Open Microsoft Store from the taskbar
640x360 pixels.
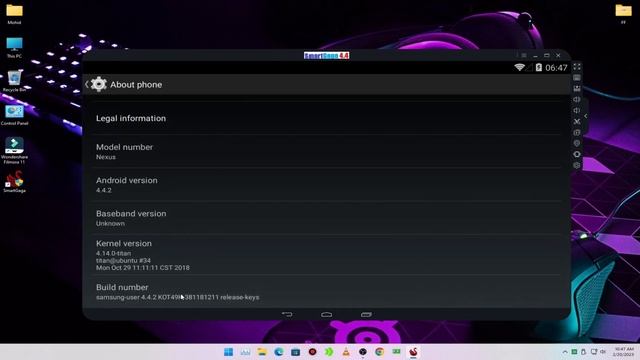(296, 352)
